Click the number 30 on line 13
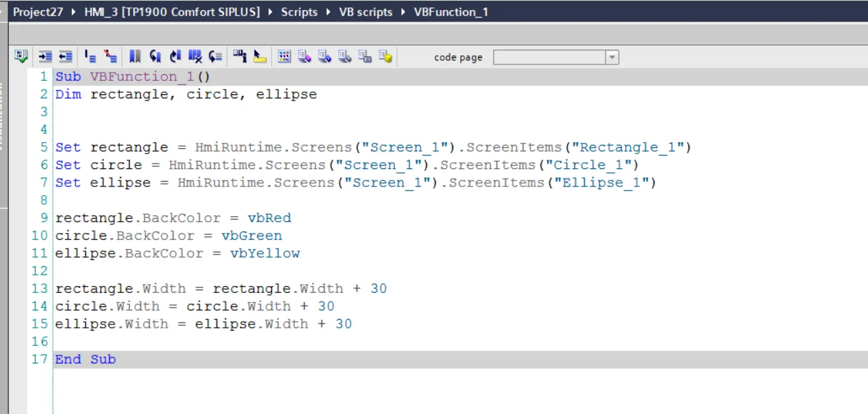The image size is (868, 414). click(x=379, y=289)
